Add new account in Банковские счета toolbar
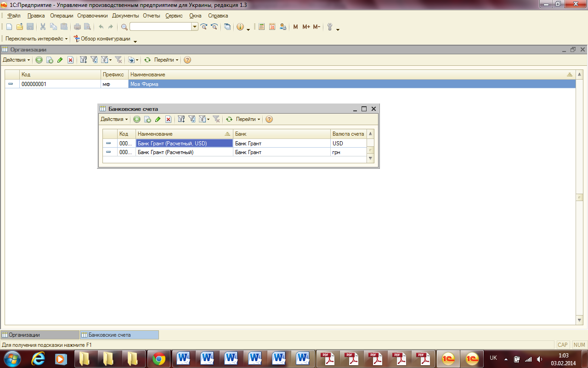Screen dimensions: 588x368 coord(137,119)
